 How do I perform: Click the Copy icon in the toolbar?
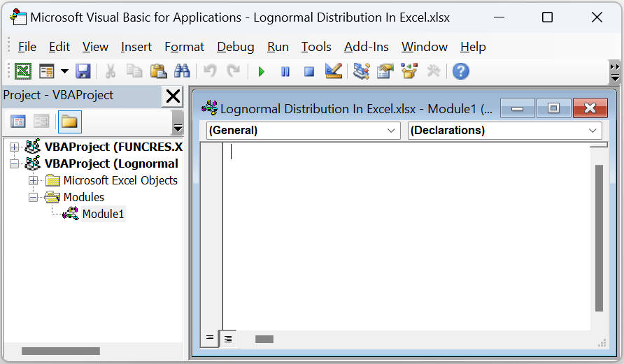point(134,71)
